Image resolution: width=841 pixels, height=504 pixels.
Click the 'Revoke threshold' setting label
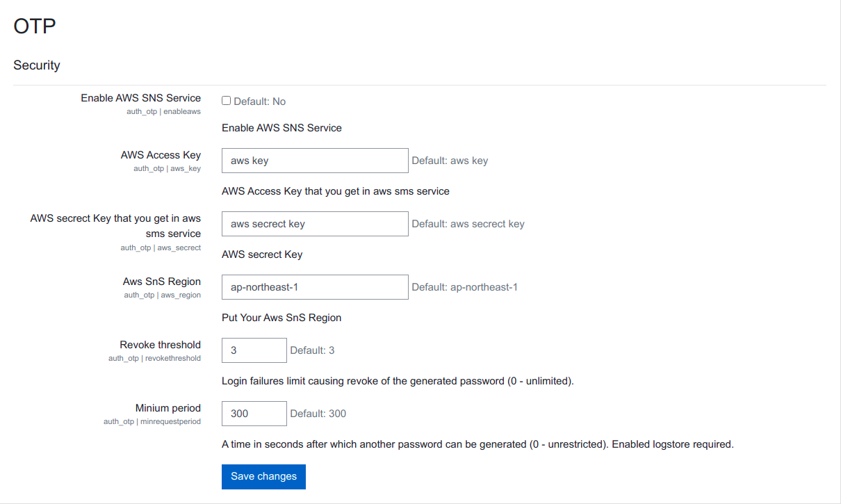[160, 345]
